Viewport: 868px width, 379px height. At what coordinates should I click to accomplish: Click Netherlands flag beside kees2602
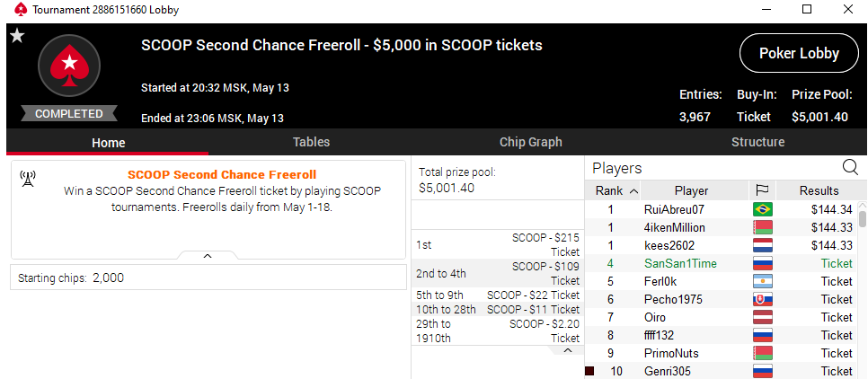click(x=762, y=246)
